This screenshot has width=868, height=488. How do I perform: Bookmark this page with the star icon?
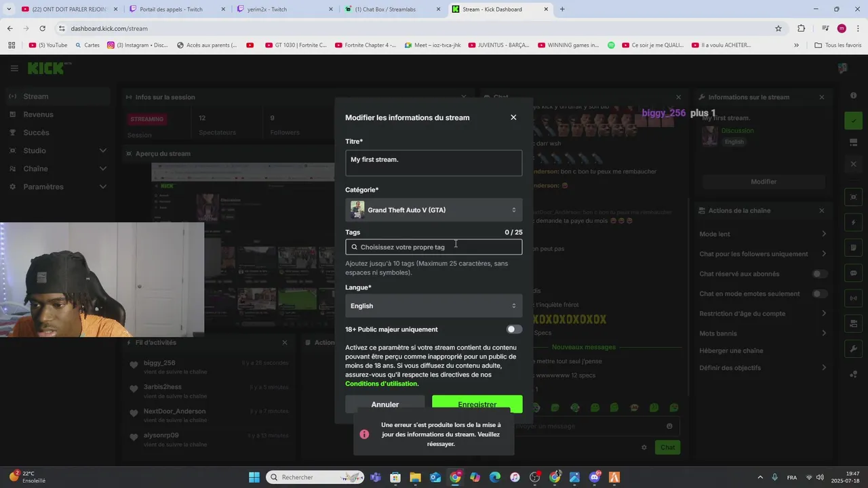[x=778, y=28]
